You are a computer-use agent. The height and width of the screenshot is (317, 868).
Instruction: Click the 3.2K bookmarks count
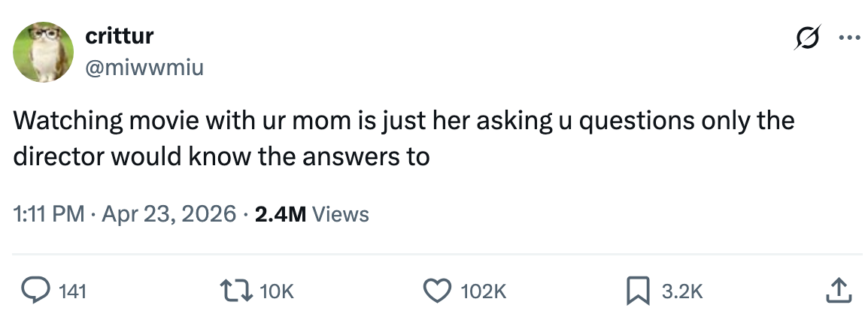(681, 291)
